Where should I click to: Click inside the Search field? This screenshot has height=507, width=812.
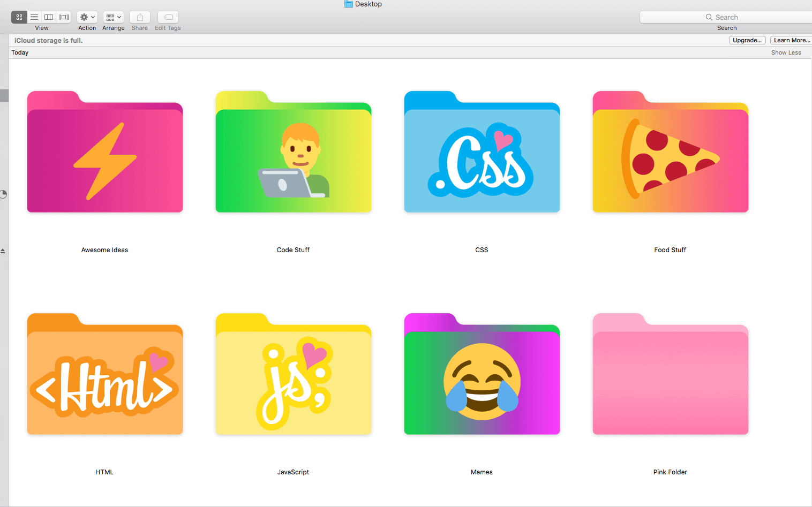[734, 17]
